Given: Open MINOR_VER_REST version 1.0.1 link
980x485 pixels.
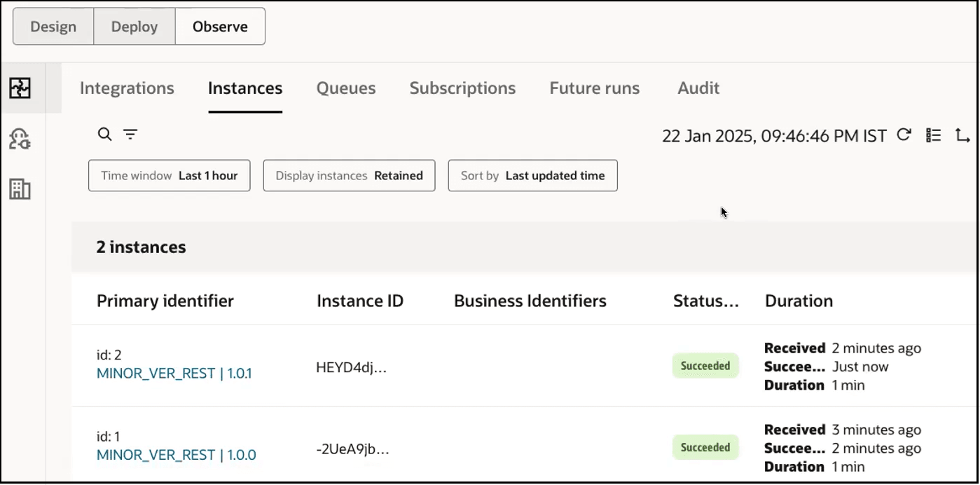Looking at the screenshot, I should pos(174,374).
